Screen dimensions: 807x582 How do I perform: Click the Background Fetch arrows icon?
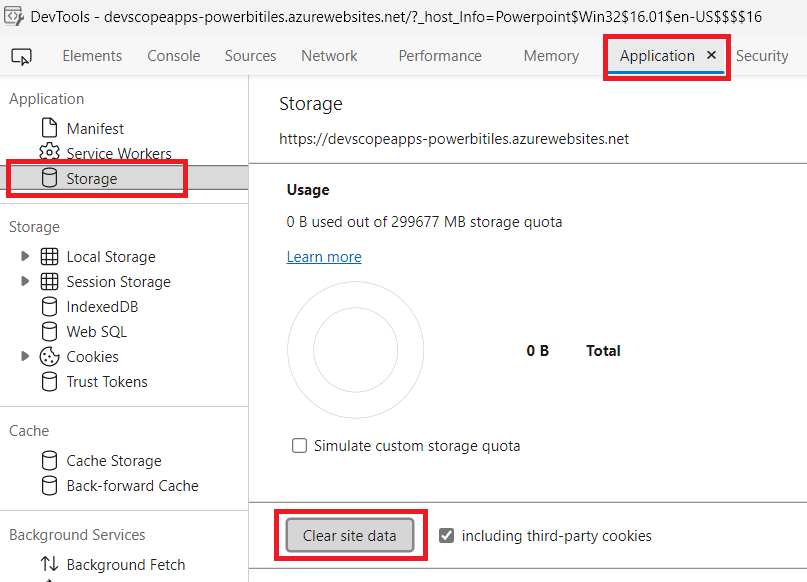point(49,565)
